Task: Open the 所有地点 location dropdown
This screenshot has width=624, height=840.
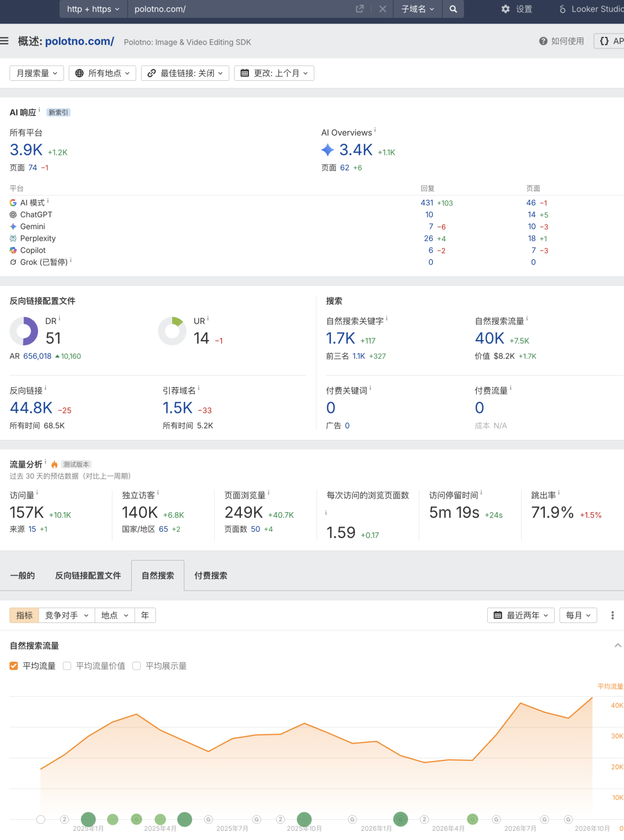Action: pos(103,73)
